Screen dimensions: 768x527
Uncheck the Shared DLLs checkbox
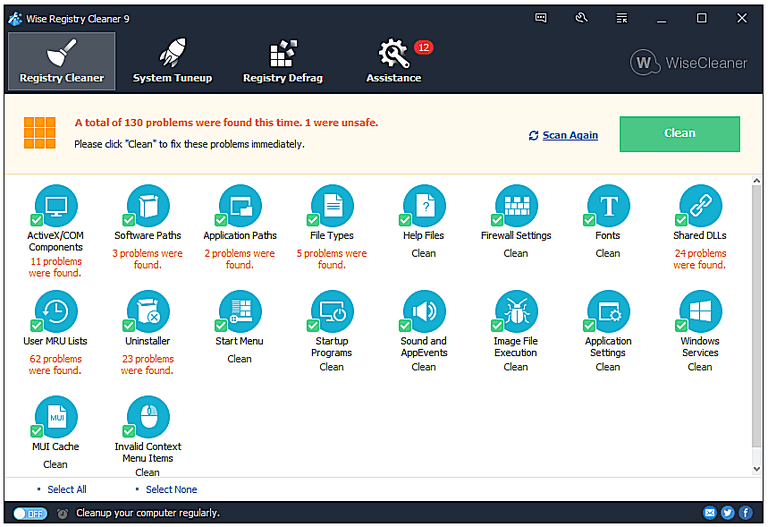(681, 220)
